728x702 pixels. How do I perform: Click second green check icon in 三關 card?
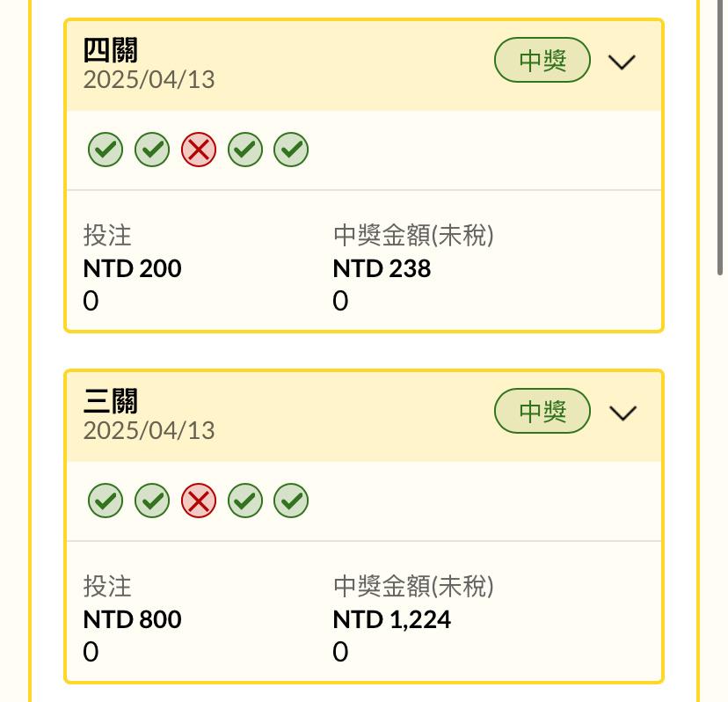click(152, 501)
